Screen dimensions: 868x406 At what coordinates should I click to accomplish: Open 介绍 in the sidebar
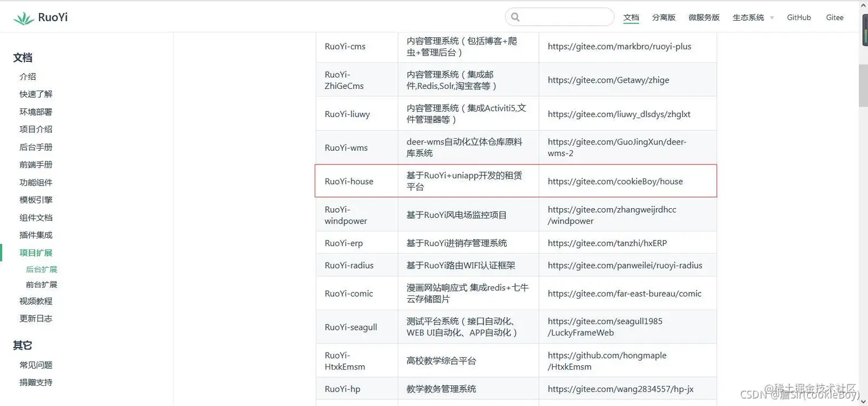click(28, 76)
